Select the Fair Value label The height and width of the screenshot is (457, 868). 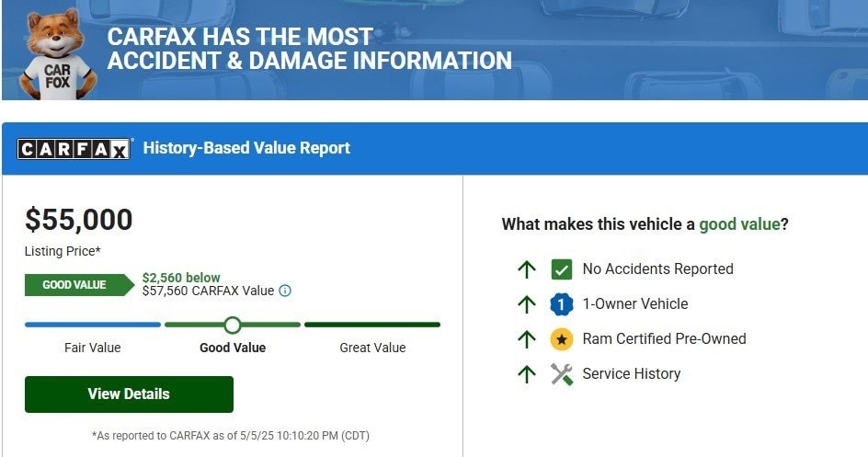pyautogui.click(x=93, y=348)
